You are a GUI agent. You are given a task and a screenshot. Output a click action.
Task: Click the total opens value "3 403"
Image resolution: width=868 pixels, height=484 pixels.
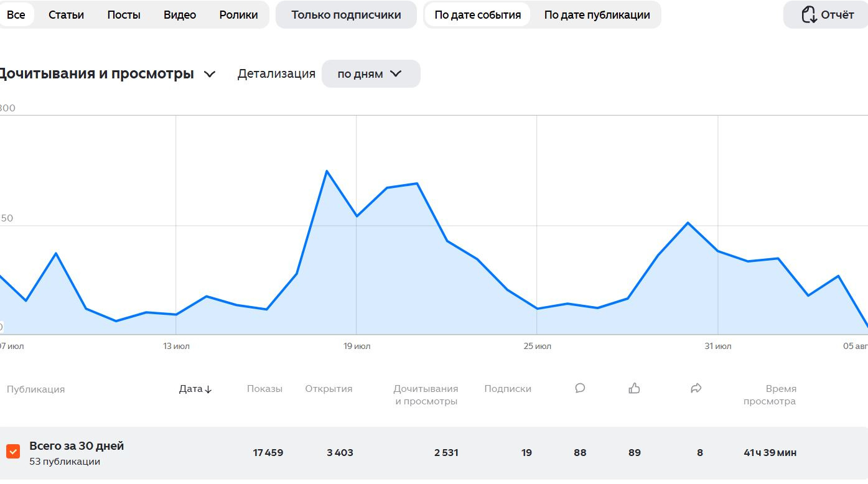[340, 453]
